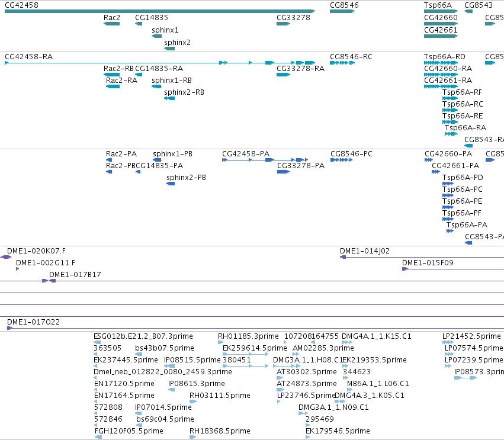Click EST label MB6A.1_1.L06.C1
This screenshot has height=440, width=504.
click(378, 384)
